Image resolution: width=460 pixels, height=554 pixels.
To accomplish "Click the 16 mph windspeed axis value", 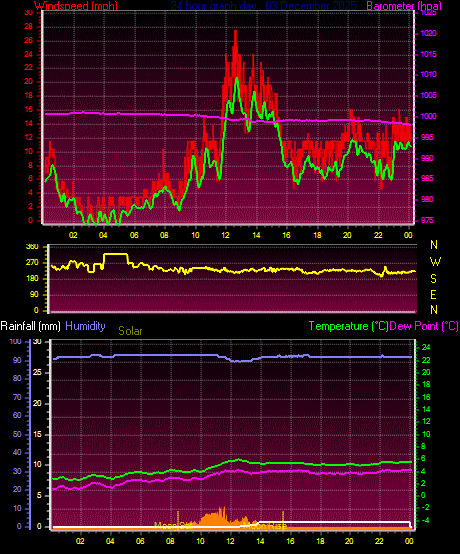I will click(x=28, y=110).
